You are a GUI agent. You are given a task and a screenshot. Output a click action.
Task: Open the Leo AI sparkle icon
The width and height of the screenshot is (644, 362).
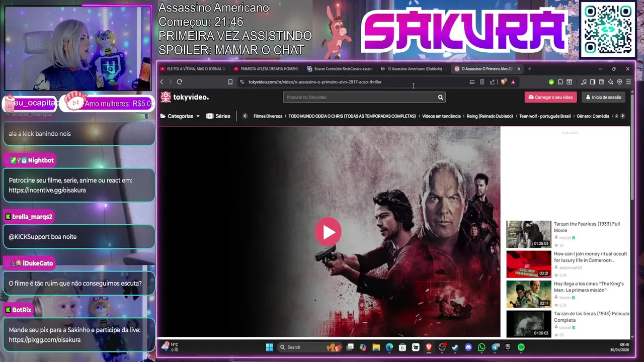click(611, 82)
